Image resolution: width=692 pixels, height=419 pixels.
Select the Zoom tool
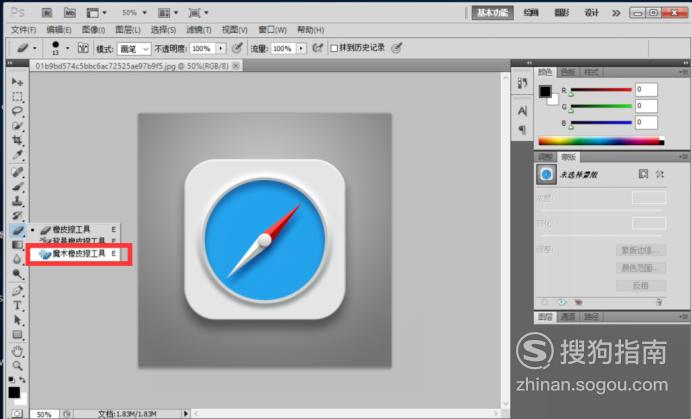pyautogui.click(x=17, y=366)
